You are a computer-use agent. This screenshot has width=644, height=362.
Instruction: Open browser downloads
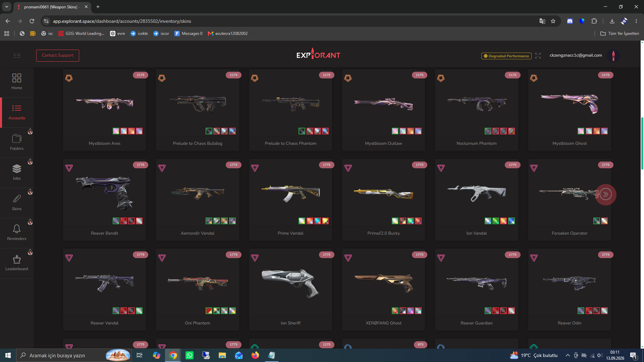(612, 21)
